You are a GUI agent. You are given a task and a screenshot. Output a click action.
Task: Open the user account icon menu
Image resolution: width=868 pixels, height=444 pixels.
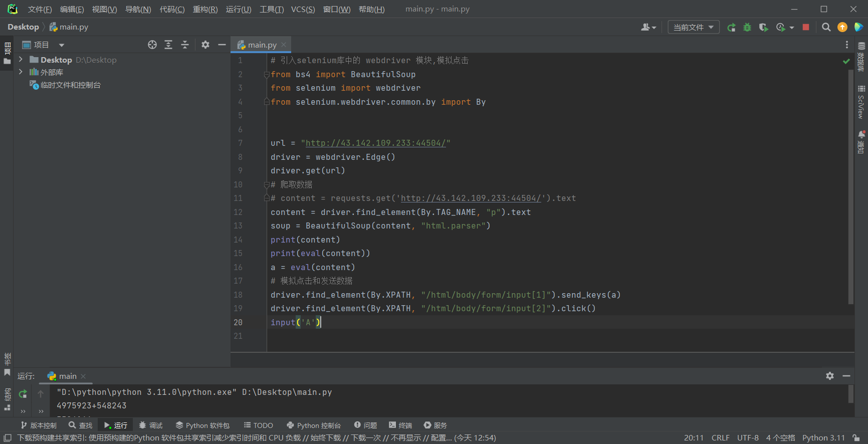coord(648,27)
